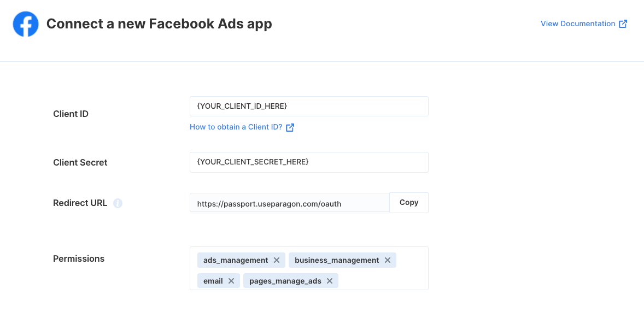Viewport: 644px width, 312px height.
Task: Click the Client Secret field label
Action: [80, 163]
